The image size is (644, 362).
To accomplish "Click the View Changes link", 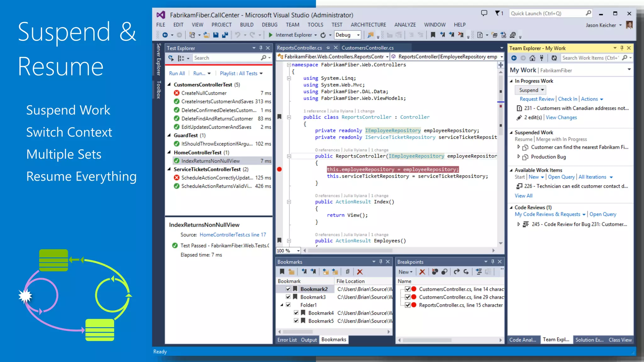I will pyautogui.click(x=561, y=117).
